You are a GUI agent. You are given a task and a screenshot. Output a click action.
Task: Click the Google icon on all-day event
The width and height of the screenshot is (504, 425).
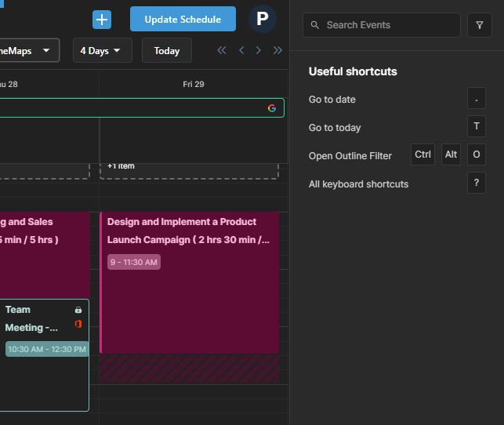coord(272,108)
